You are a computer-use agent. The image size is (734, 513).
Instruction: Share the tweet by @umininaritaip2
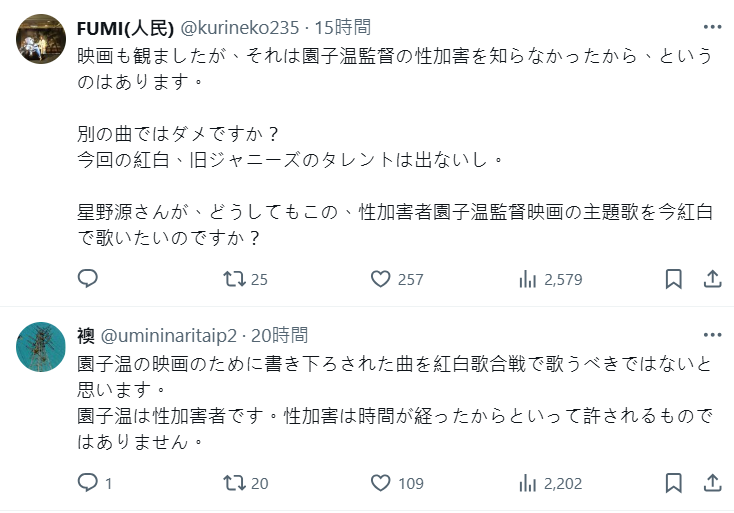(x=712, y=484)
